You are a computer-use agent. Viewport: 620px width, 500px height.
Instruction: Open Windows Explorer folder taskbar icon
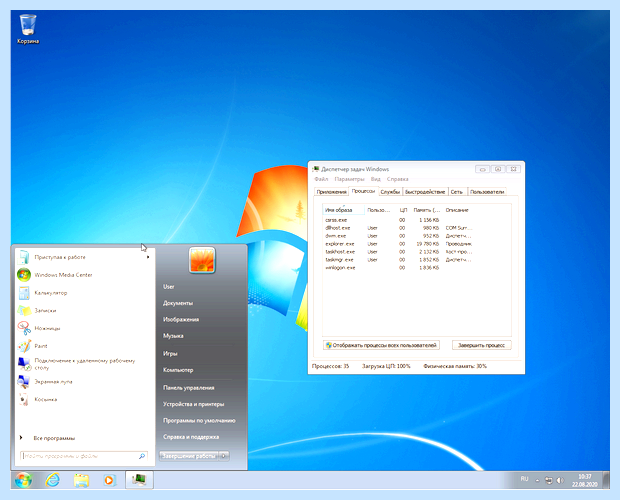[81, 480]
